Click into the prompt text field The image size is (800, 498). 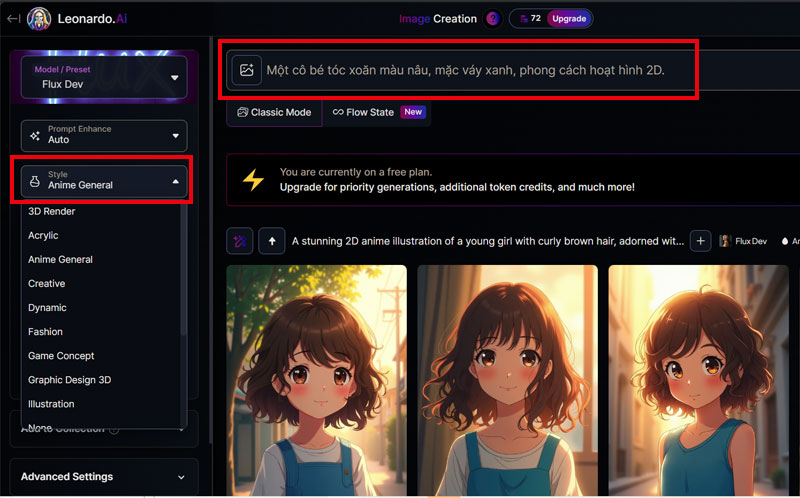pos(465,70)
